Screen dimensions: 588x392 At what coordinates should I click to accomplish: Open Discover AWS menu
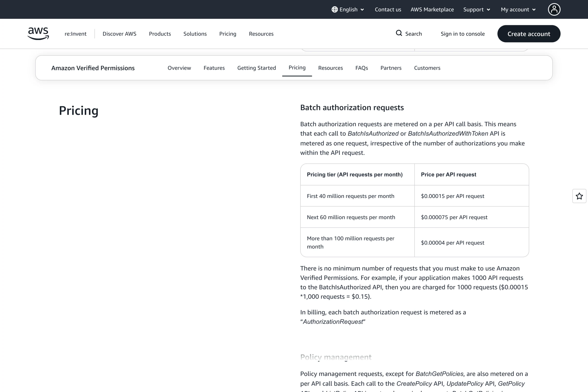120,34
